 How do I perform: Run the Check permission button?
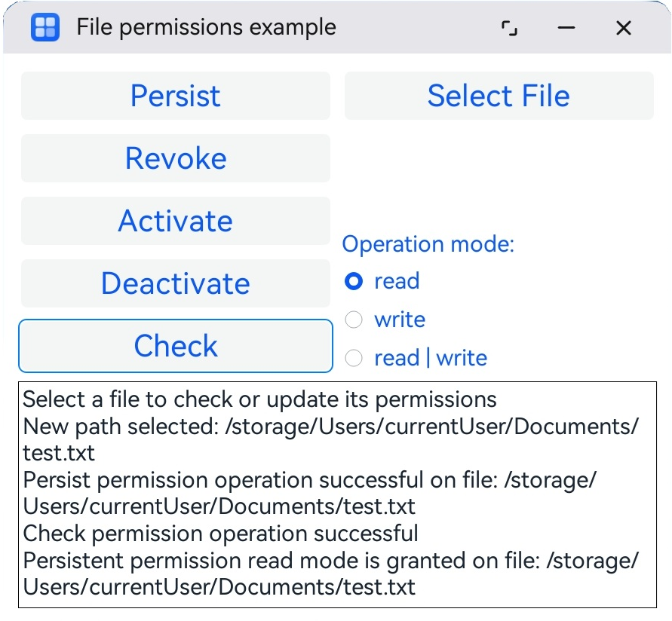176,346
